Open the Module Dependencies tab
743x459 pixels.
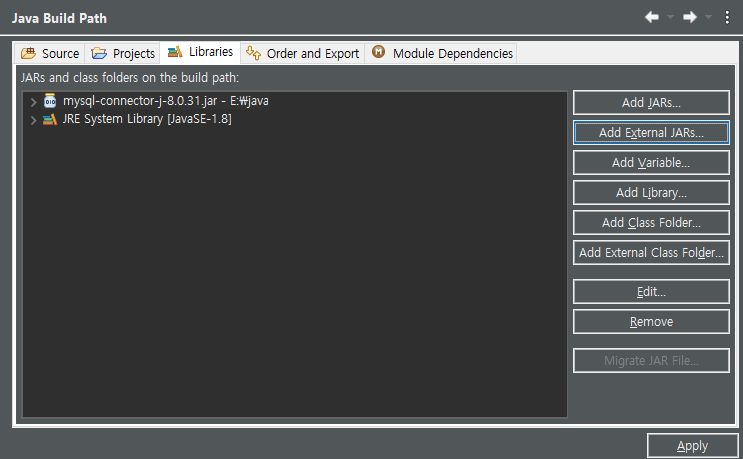click(442, 54)
